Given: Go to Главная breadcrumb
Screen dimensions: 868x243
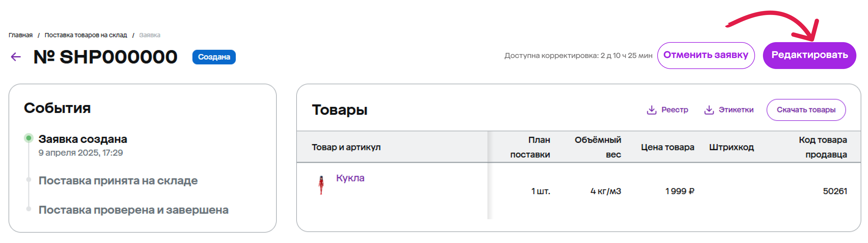Looking at the screenshot, I should [20, 35].
